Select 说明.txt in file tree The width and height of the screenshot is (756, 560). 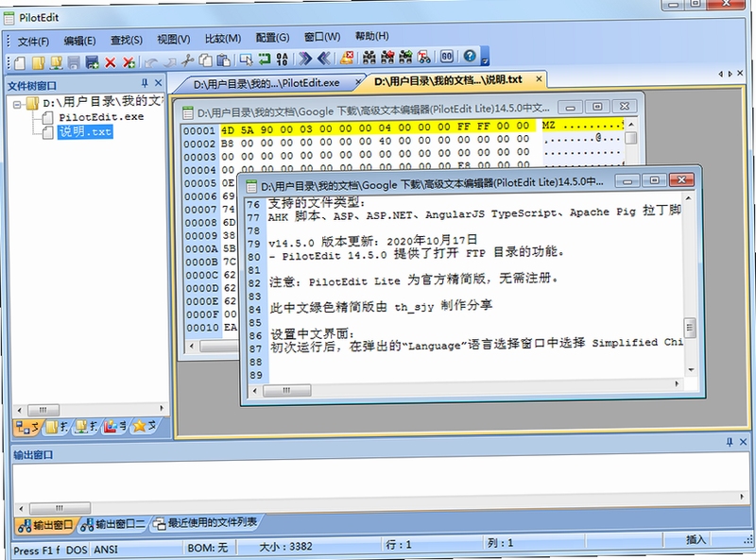tap(85, 131)
